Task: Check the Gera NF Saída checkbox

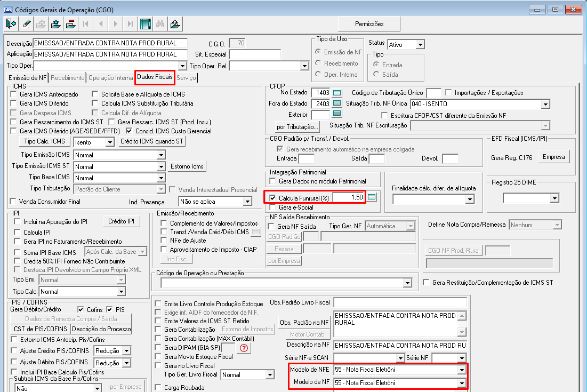Action: click(x=271, y=226)
